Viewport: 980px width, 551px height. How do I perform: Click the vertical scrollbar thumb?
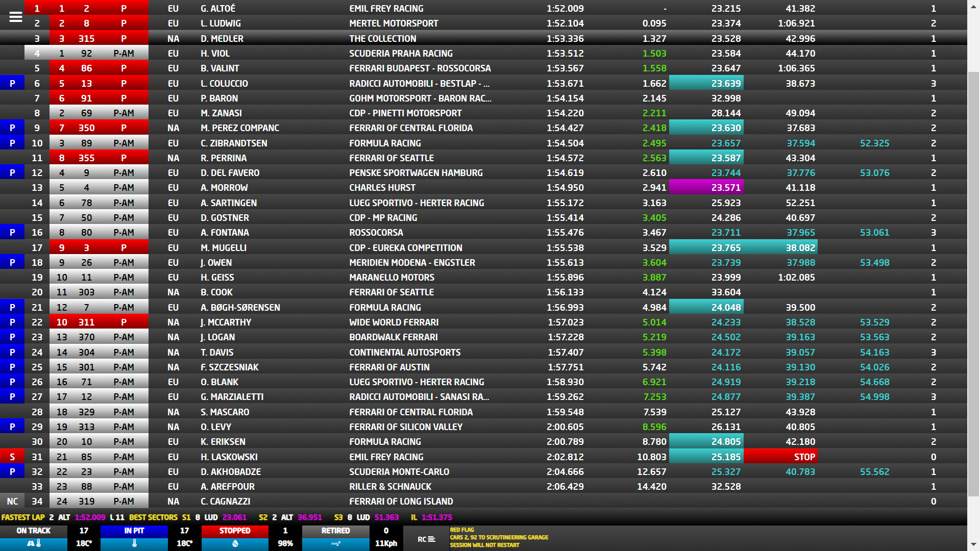coord(973,283)
